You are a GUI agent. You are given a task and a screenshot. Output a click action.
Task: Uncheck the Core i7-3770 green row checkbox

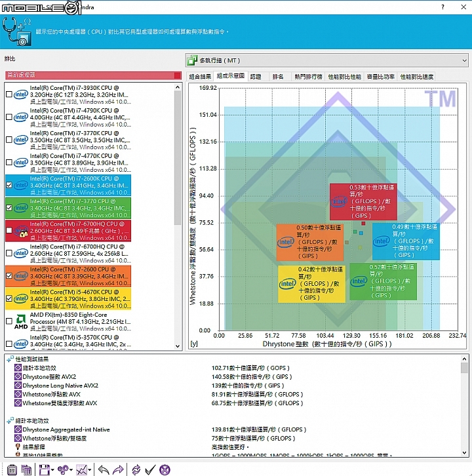(x=9, y=208)
